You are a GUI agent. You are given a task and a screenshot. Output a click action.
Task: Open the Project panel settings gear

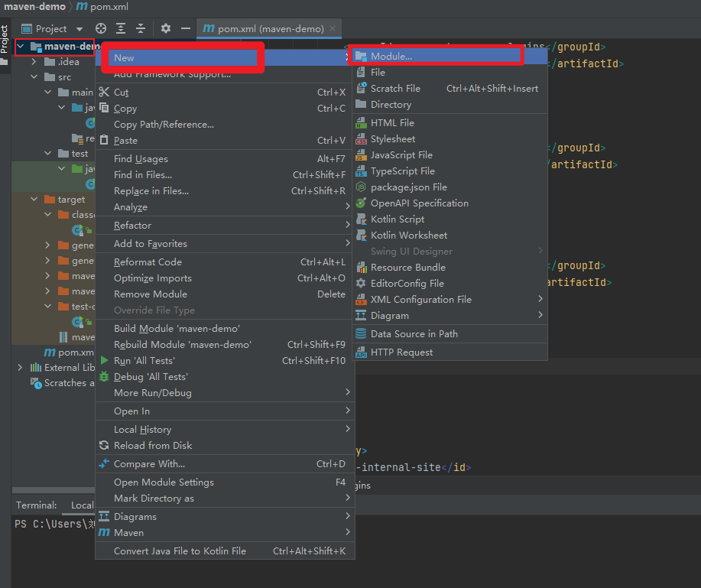(x=166, y=28)
